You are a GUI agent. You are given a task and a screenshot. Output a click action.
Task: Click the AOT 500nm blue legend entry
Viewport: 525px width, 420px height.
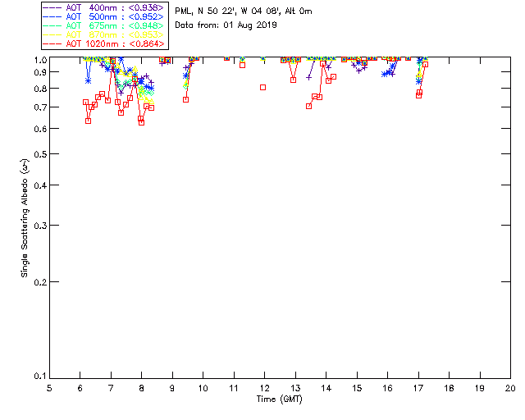pyautogui.click(x=103, y=16)
